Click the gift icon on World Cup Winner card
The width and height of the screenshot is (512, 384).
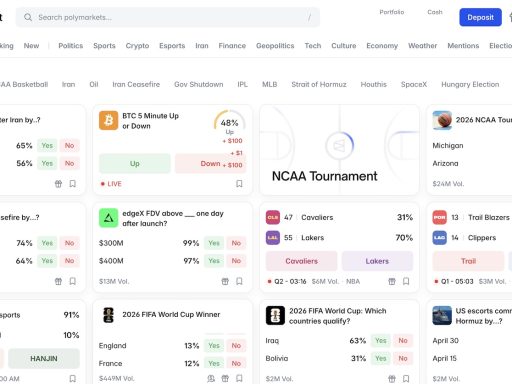[x=225, y=379]
